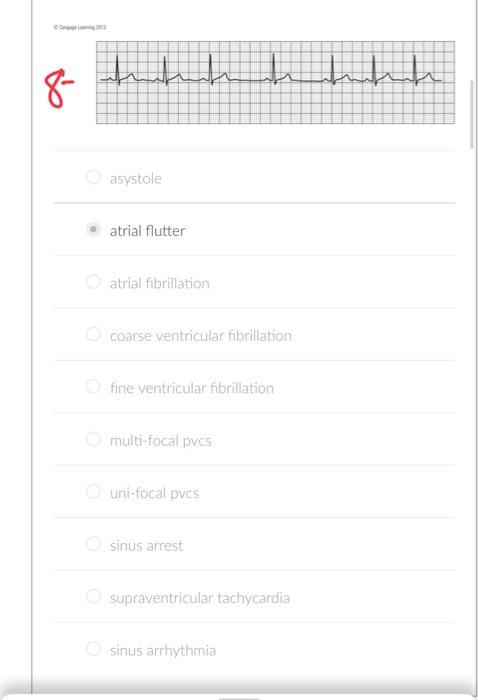Select the asystole radio option
The width and height of the screenshot is (478, 700).
click(93, 177)
